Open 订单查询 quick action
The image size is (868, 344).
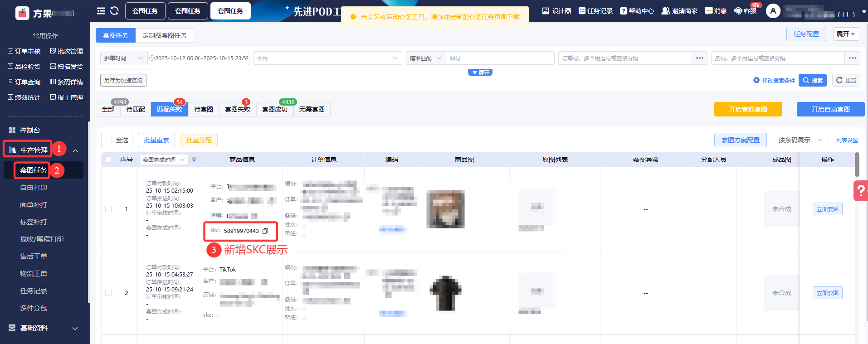point(24,82)
